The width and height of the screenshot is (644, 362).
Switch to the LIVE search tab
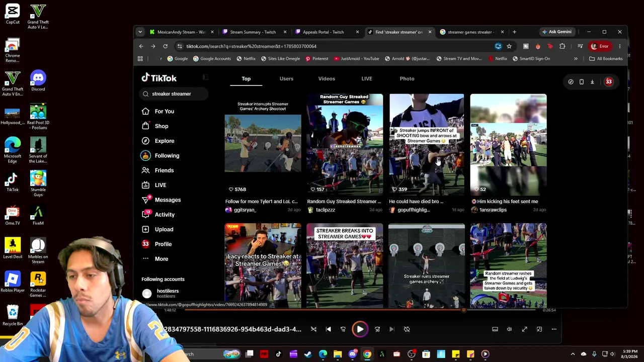pyautogui.click(x=367, y=78)
